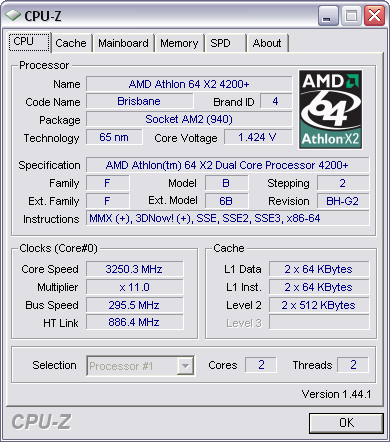Click the Core Voltage value box
This screenshot has height=442, width=390.
(x=258, y=137)
